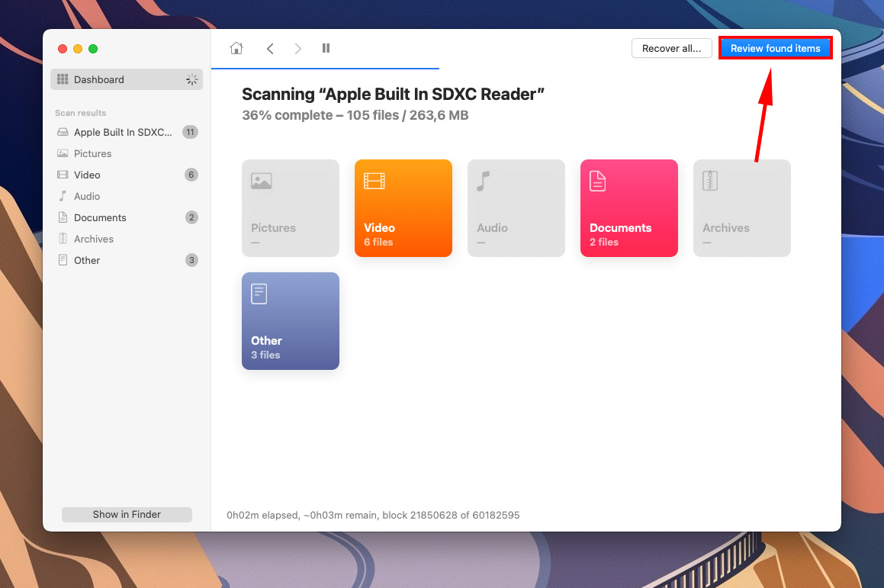Open Pictures in scan results sidebar

(x=92, y=153)
